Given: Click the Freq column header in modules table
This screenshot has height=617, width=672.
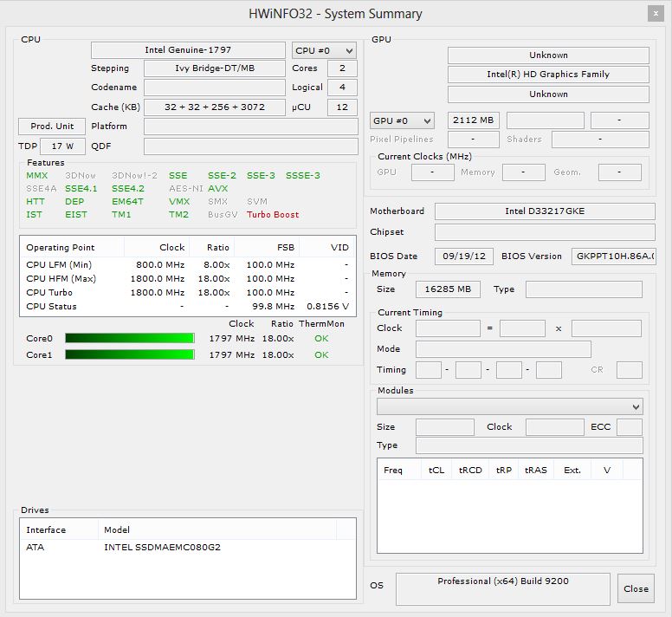Looking at the screenshot, I should (x=393, y=470).
